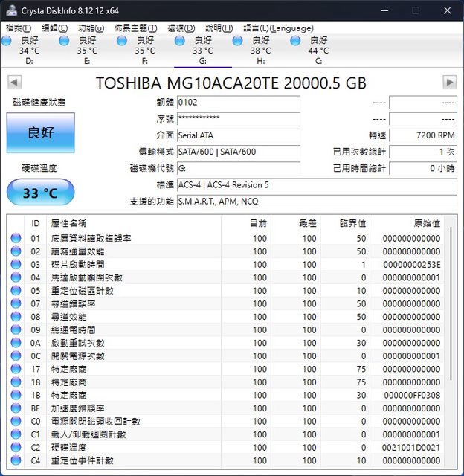
Task: Go to the previous disk with left arrow
Action: (13, 82)
